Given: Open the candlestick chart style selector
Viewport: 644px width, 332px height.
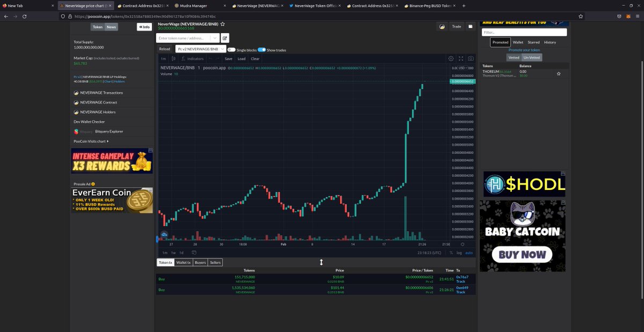Looking at the screenshot, I should pyautogui.click(x=173, y=58).
